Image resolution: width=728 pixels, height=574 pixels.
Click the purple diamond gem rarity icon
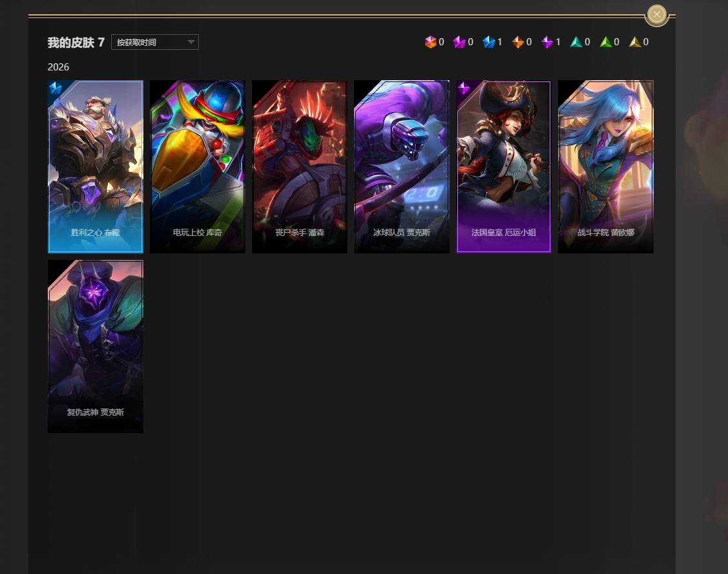[547, 42]
